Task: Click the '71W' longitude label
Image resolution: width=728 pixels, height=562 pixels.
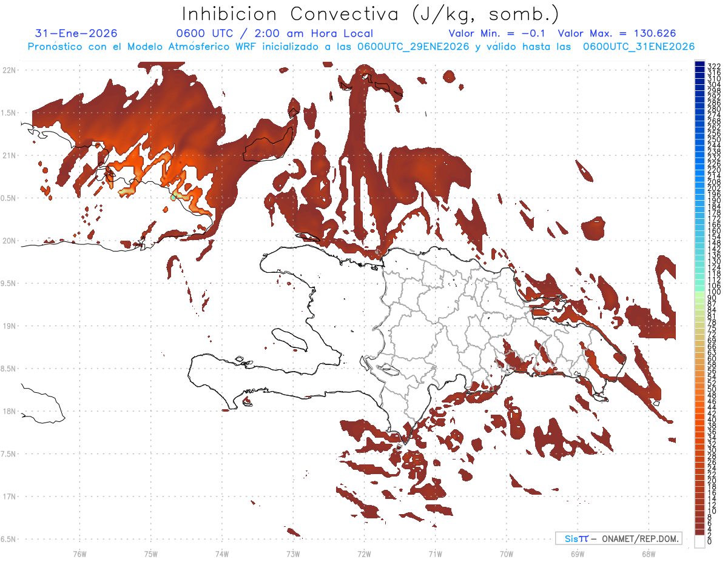Action: click(x=435, y=554)
